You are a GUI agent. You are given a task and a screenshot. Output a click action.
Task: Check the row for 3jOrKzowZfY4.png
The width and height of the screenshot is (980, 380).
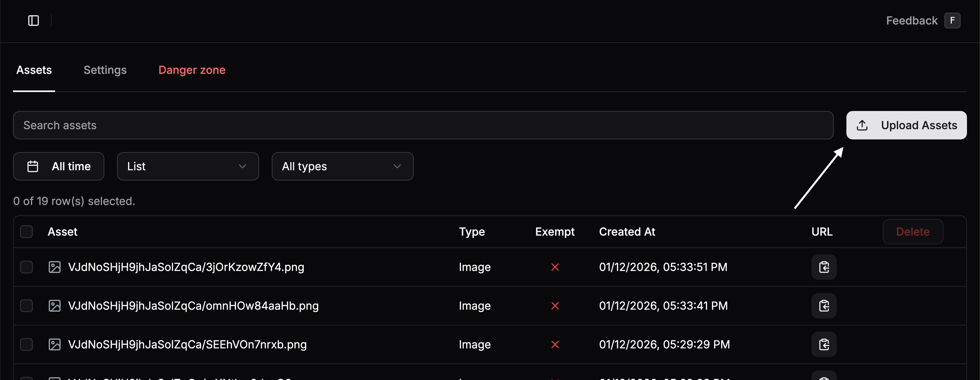click(26, 267)
